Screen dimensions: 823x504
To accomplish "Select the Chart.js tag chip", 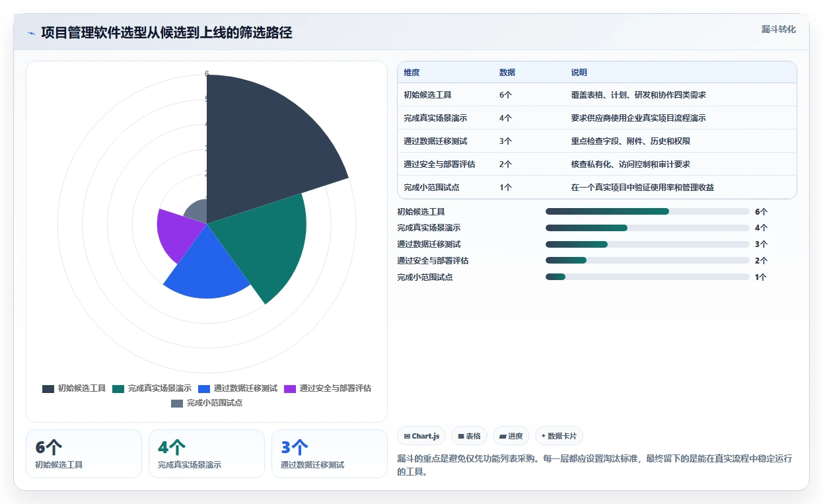I will [421, 436].
